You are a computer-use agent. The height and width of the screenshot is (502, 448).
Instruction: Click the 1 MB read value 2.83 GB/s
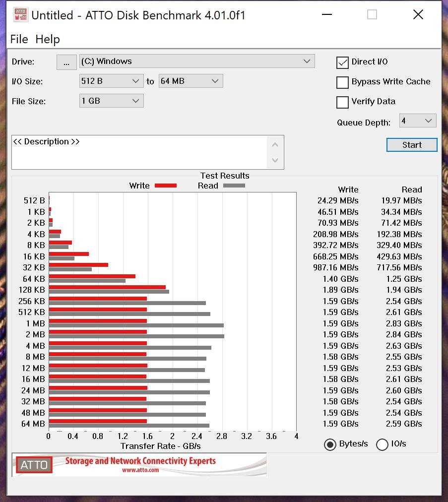click(404, 324)
